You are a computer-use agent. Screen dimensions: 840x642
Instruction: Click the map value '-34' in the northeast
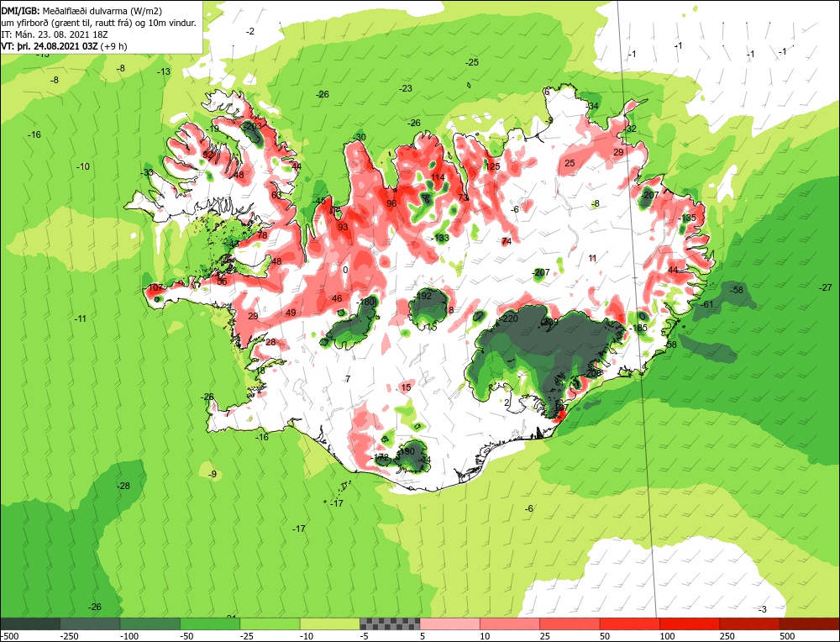coord(592,106)
